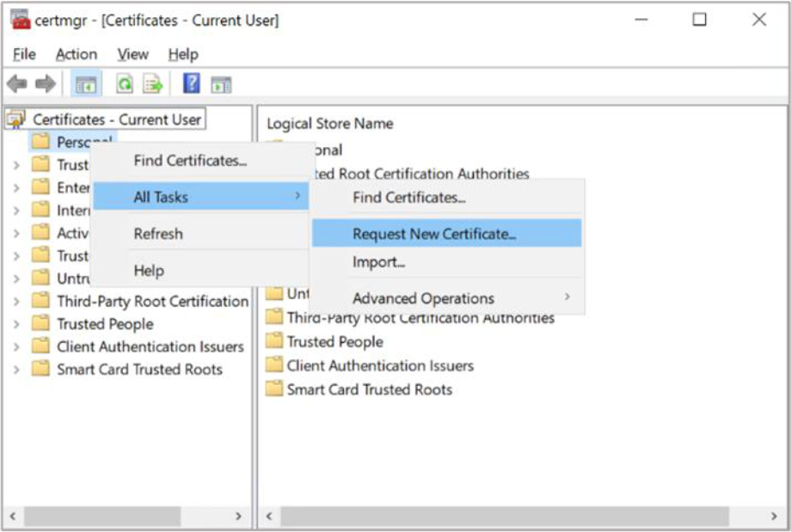Select the Certificates - Current User root node
Viewport: 791px width, 532px height.
(116, 119)
